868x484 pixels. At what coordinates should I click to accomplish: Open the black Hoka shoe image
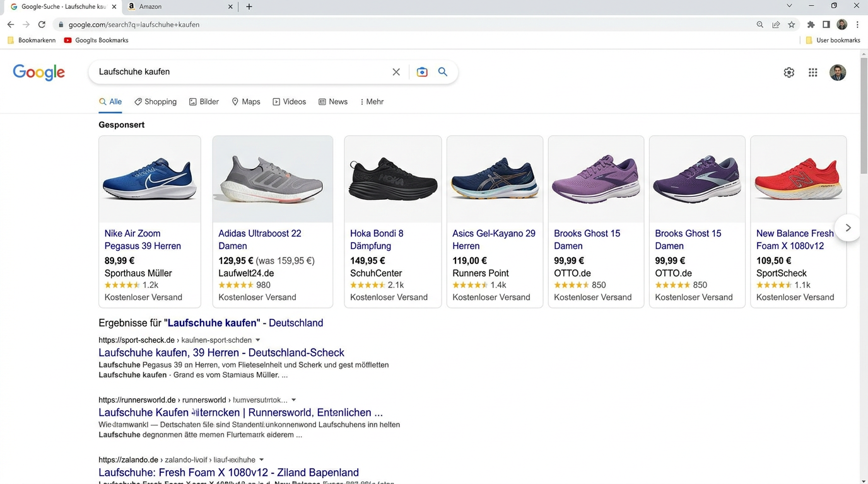pos(392,179)
